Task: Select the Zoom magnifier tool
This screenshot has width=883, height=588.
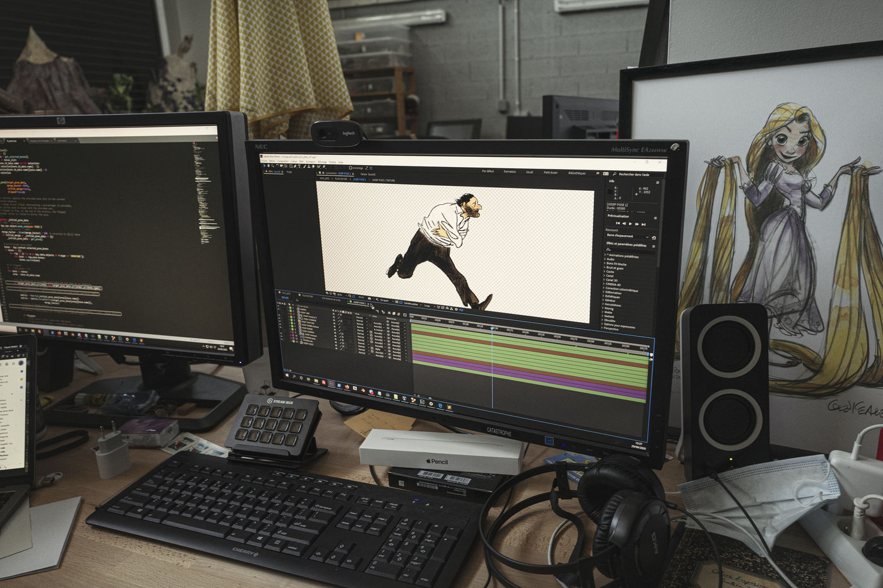Action: [272, 166]
